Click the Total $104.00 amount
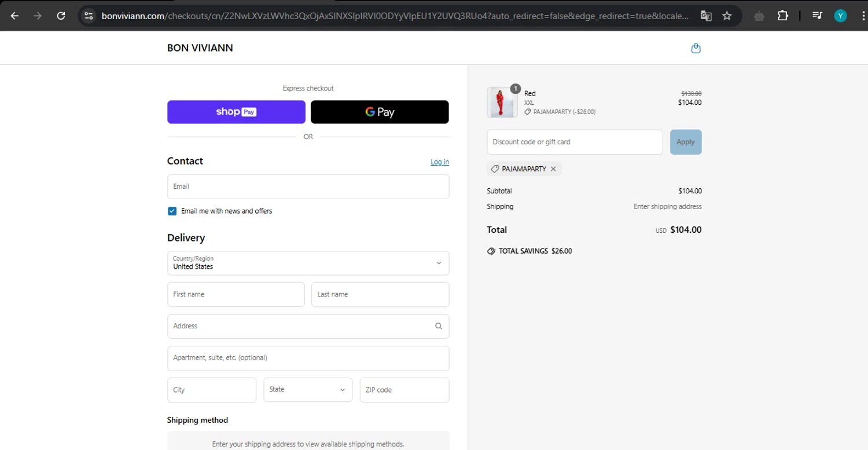This screenshot has height=450, width=868. pos(686,230)
